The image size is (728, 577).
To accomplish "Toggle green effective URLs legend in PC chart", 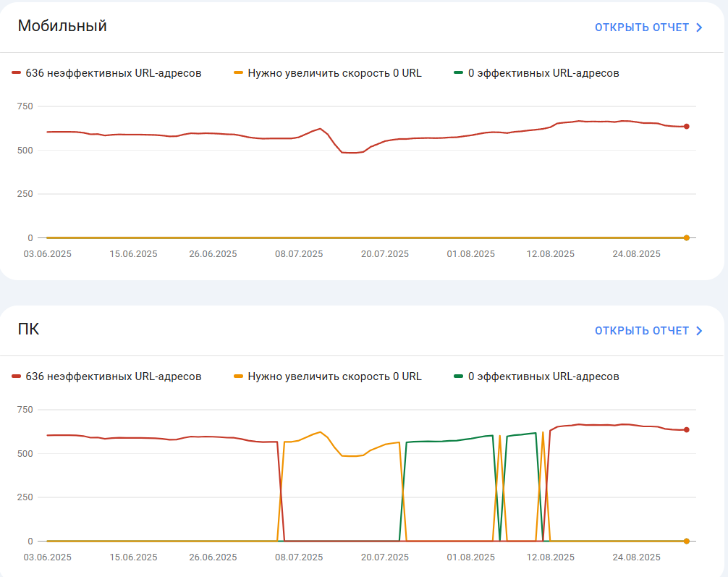I will tap(536, 376).
